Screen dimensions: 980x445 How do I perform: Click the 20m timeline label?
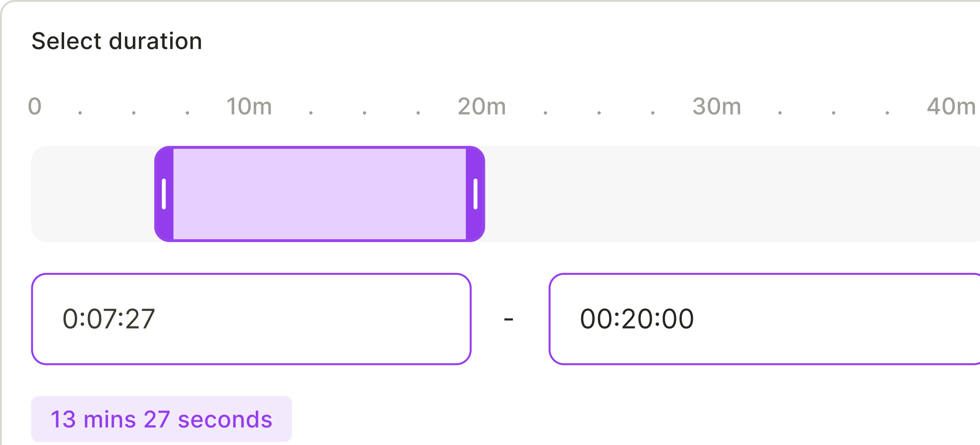point(482,107)
